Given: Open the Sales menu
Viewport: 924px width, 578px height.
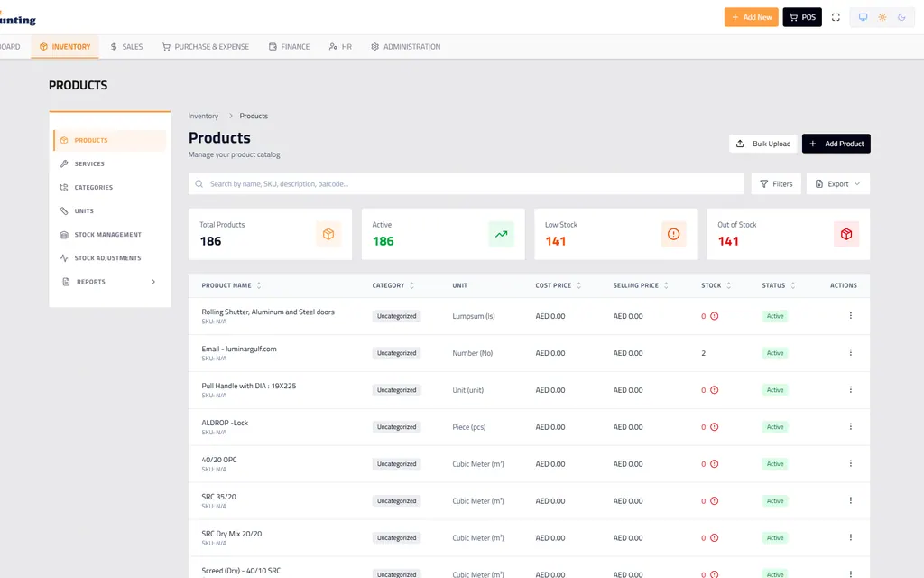Looking at the screenshot, I should [126, 47].
